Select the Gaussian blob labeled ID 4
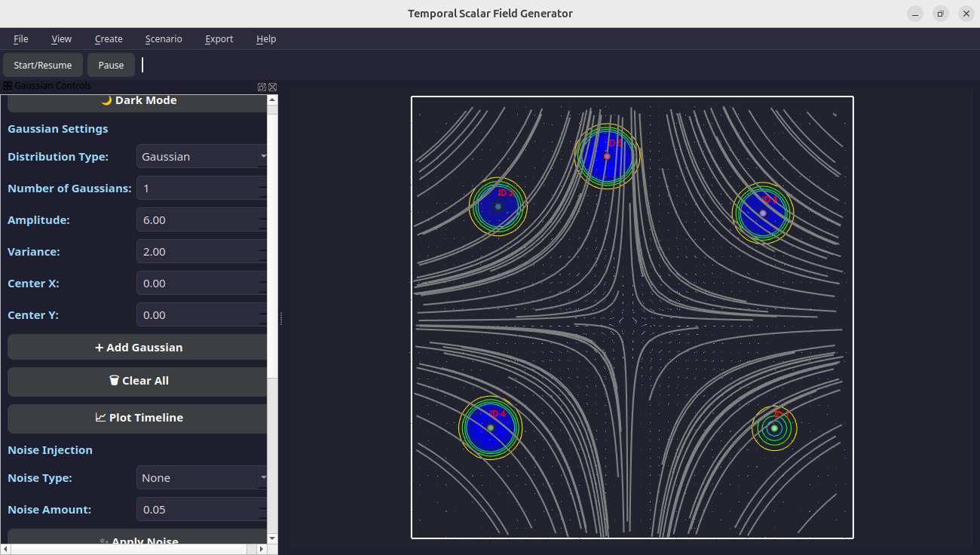 pyautogui.click(x=490, y=428)
